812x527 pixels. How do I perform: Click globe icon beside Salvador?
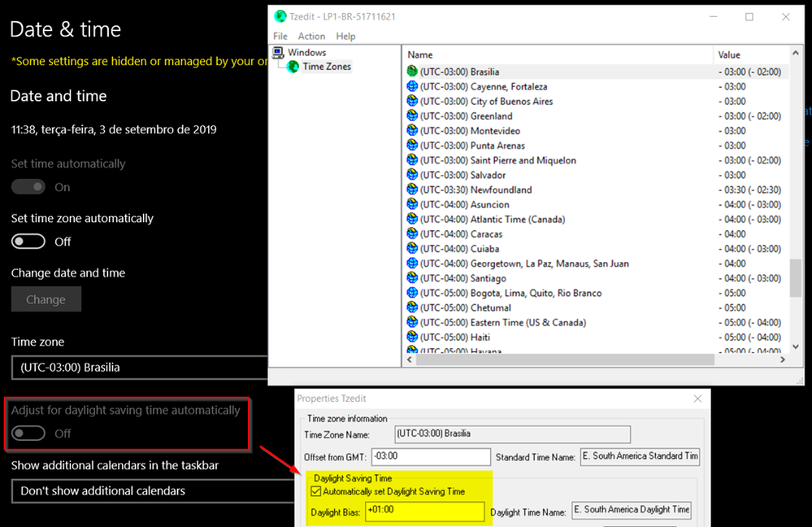tap(412, 175)
